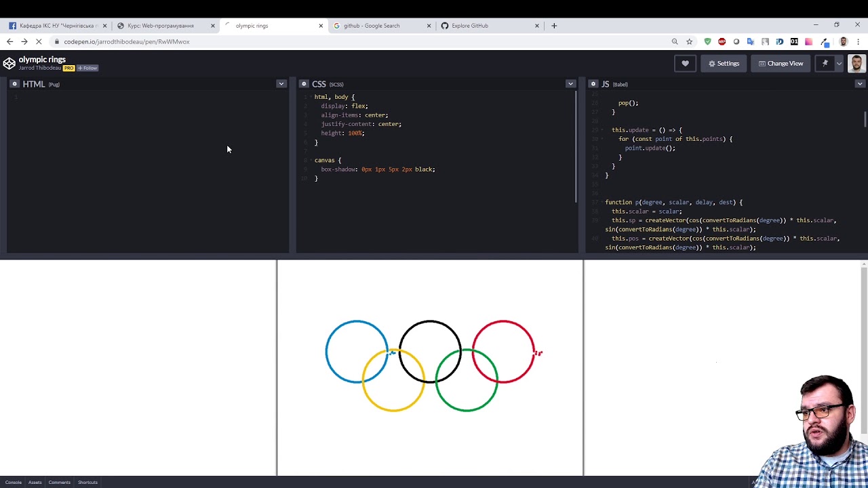Stop loading the page
This screenshot has height=488, width=868.
pyautogui.click(x=39, y=41)
